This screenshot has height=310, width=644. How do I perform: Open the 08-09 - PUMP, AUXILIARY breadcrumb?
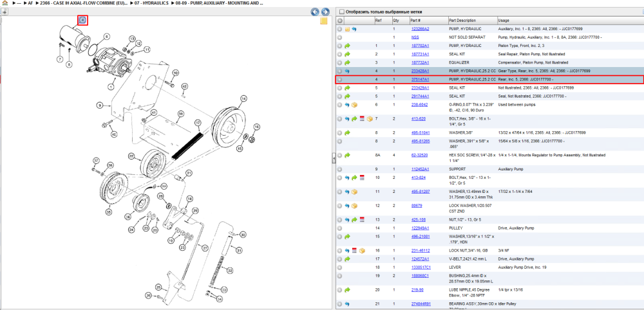tap(220, 3)
